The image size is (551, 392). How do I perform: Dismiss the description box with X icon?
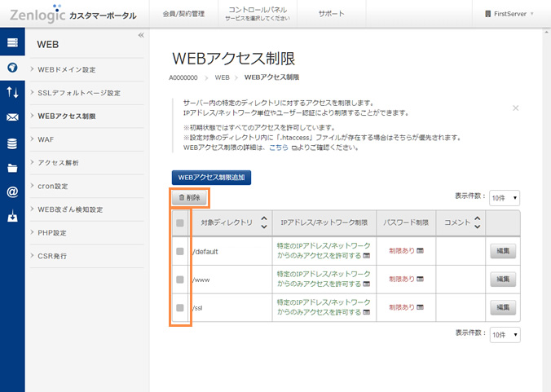click(515, 108)
